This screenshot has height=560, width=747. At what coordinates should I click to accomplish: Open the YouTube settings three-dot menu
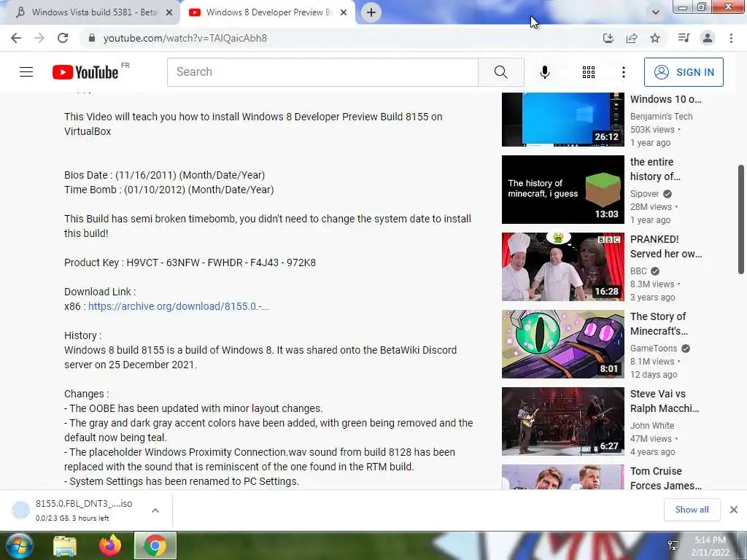(624, 72)
